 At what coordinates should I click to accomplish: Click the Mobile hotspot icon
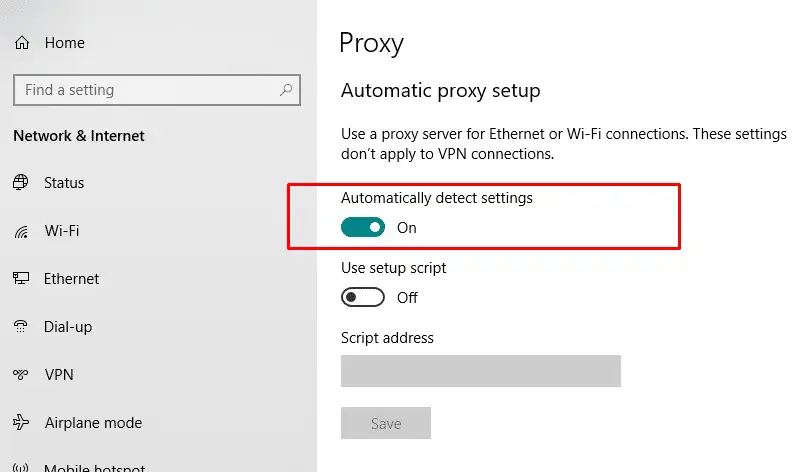(x=21, y=468)
